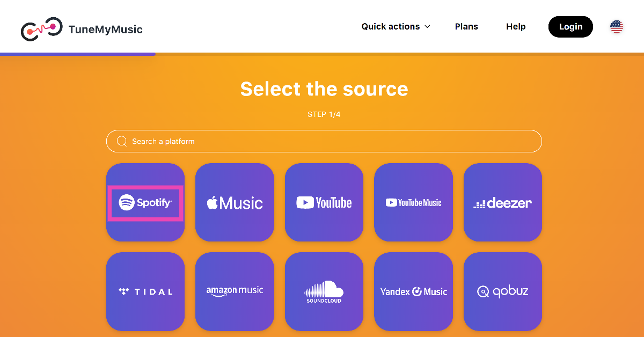Select the YouTube Music tile
Image resolution: width=644 pixels, height=337 pixels.
(x=413, y=203)
